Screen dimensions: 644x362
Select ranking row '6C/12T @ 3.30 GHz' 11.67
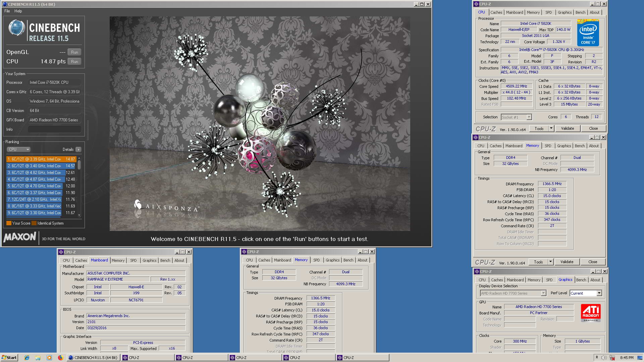(x=41, y=213)
